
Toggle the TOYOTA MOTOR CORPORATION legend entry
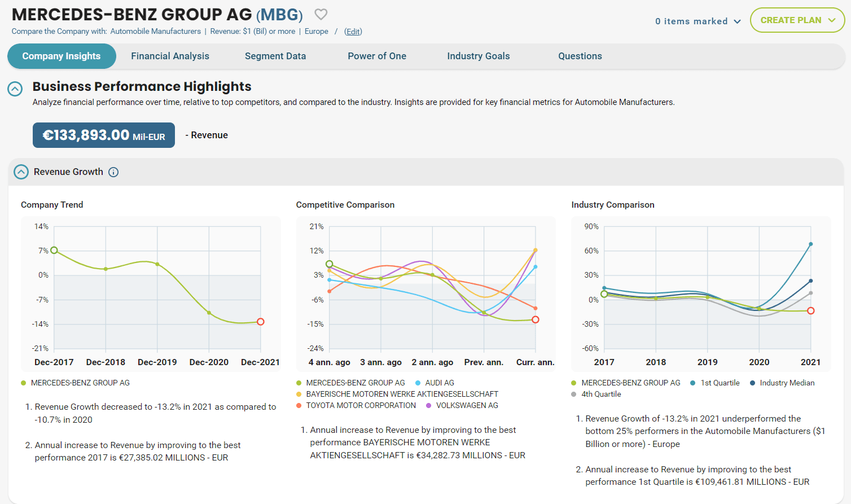(361, 405)
